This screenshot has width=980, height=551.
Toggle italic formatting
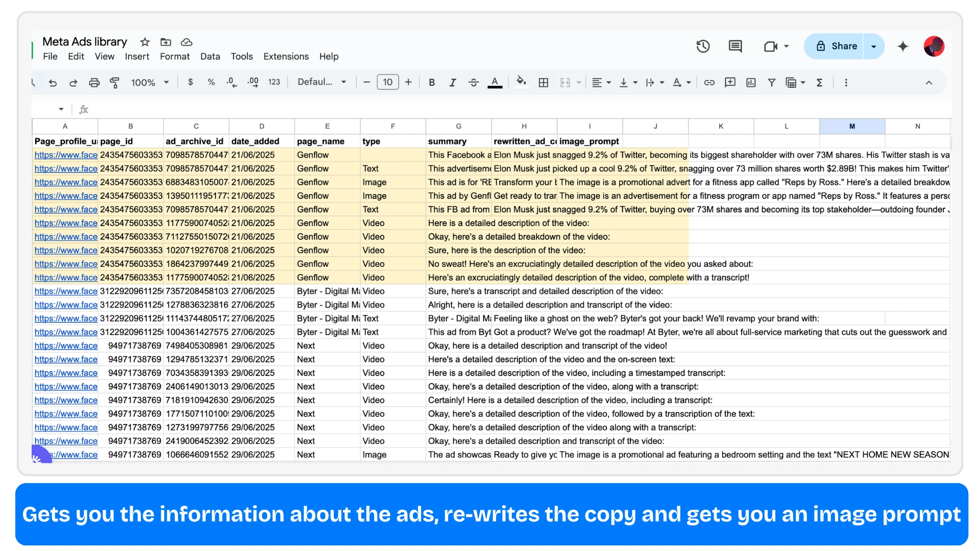point(452,83)
